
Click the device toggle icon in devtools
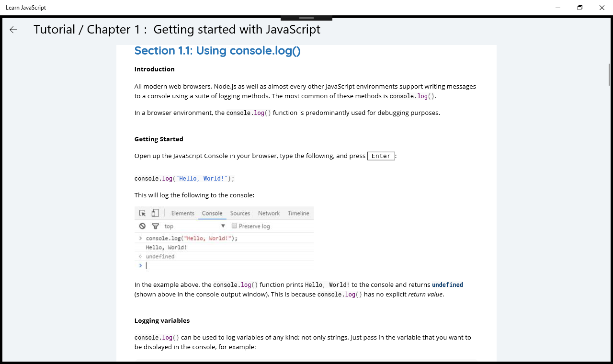(155, 213)
